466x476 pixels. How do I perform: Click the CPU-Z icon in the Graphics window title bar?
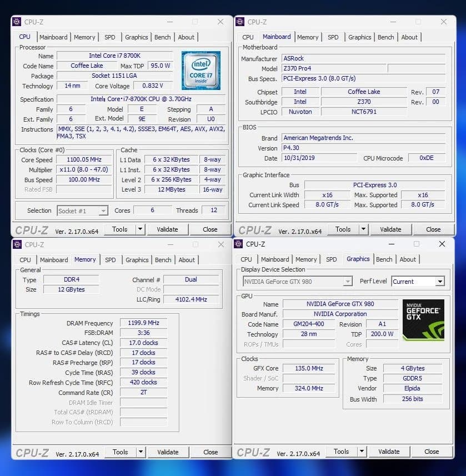pyautogui.click(x=237, y=244)
